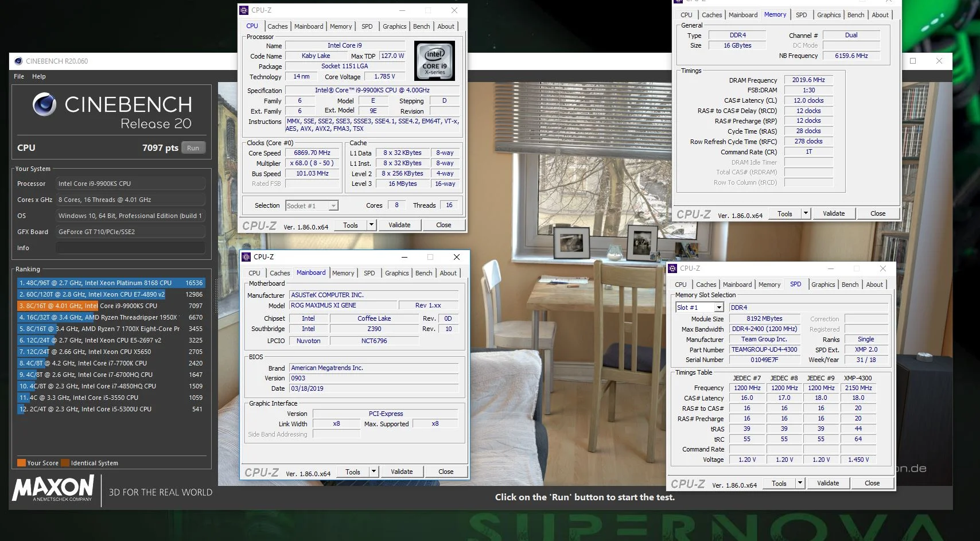
Task: Click Close in the CPU-Z Motherboard window
Action: point(446,472)
